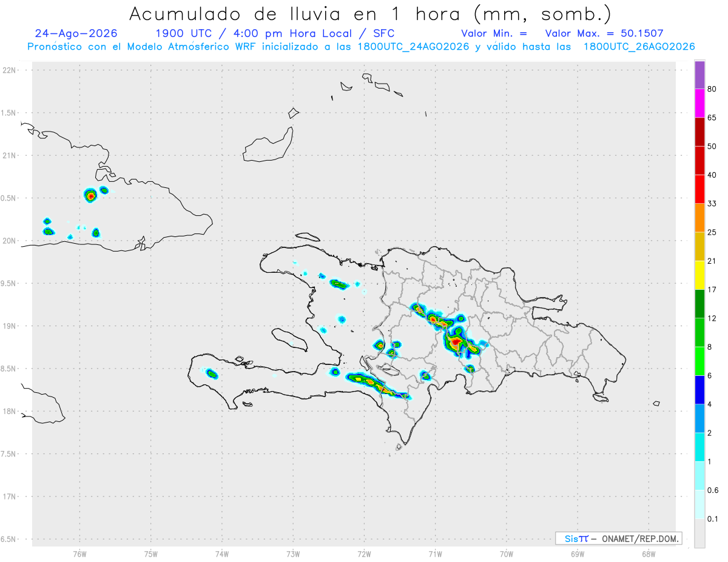Click the purple swatch above 80 in legend
Screen dimensions: 728x562
699,75
